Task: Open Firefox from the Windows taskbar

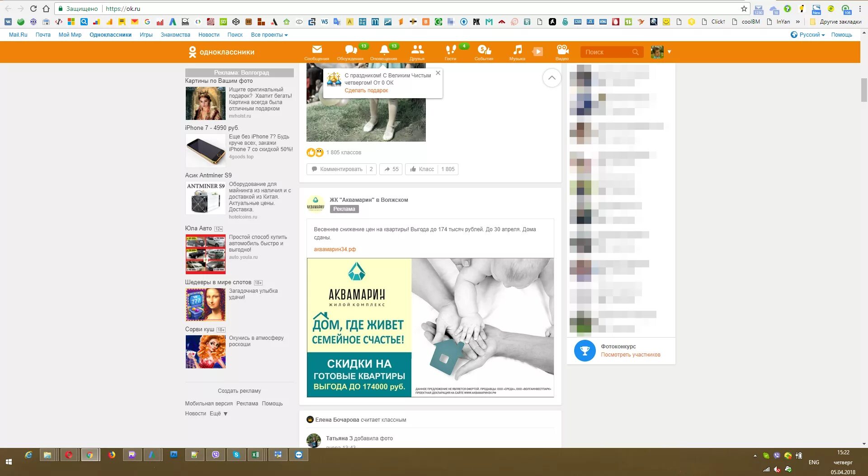Action: pyautogui.click(x=112, y=455)
